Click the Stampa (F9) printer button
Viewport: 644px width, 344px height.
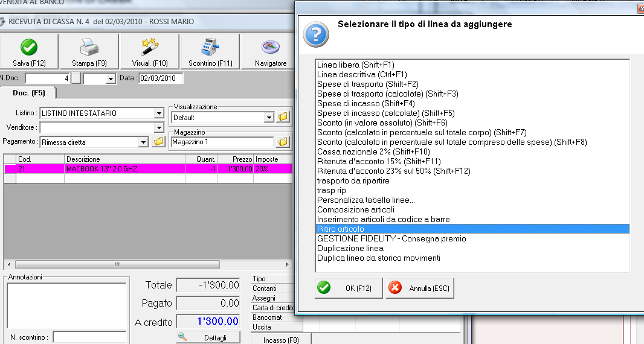89,52
